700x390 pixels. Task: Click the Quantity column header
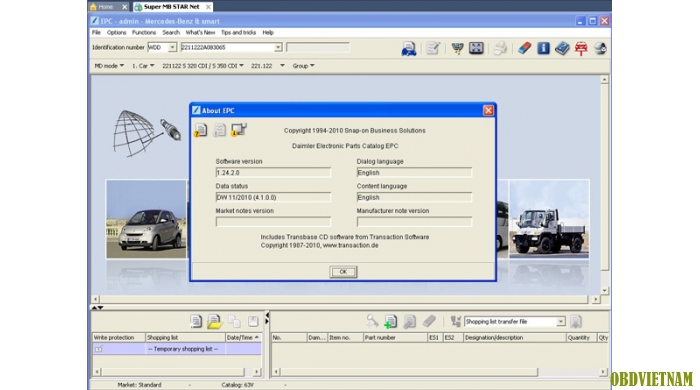pos(581,338)
